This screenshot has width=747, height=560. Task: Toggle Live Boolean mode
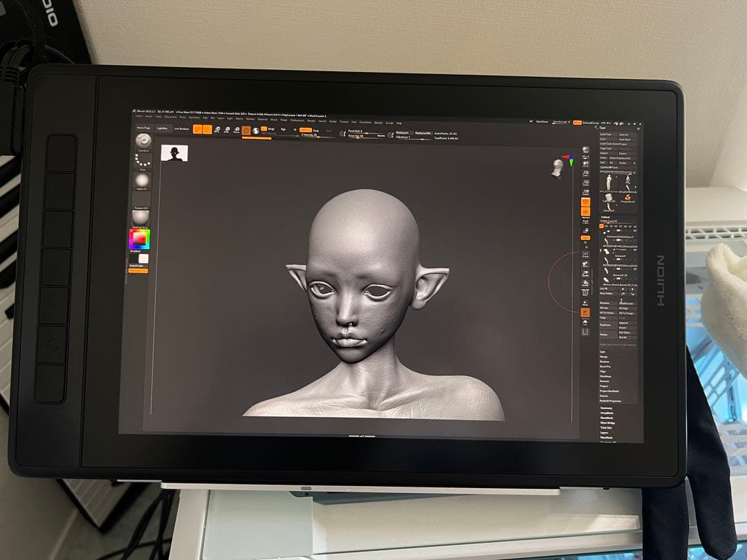tap(181, 129)
